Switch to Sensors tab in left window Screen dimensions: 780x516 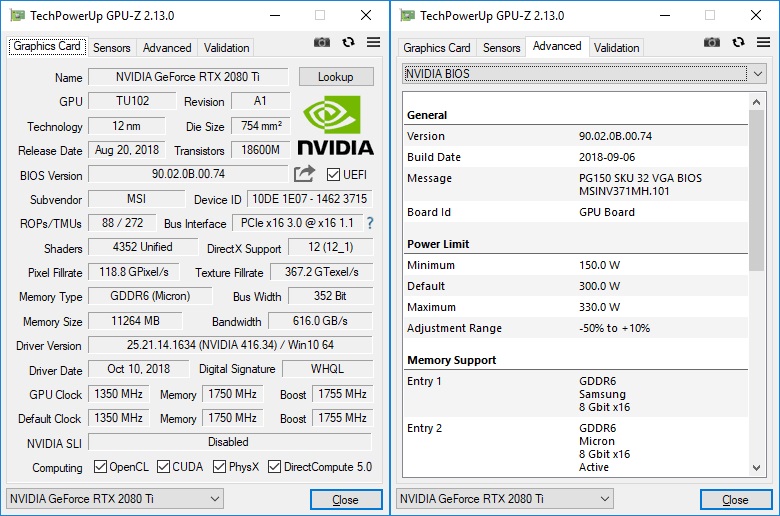pyautogui.click(x=111, y=48)
